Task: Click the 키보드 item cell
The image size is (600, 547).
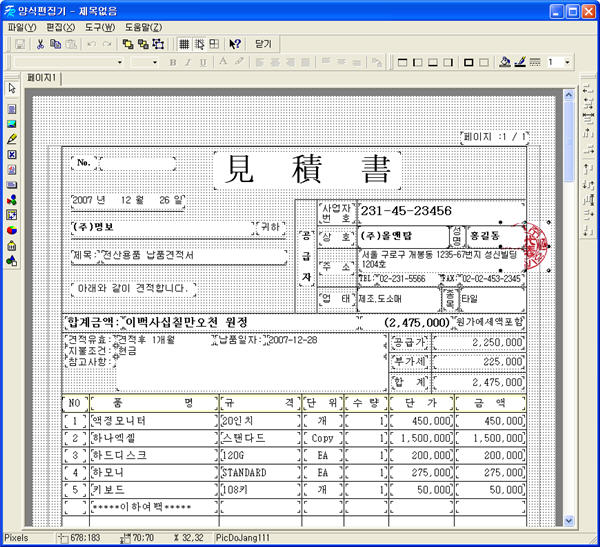Action: (154, 490)
